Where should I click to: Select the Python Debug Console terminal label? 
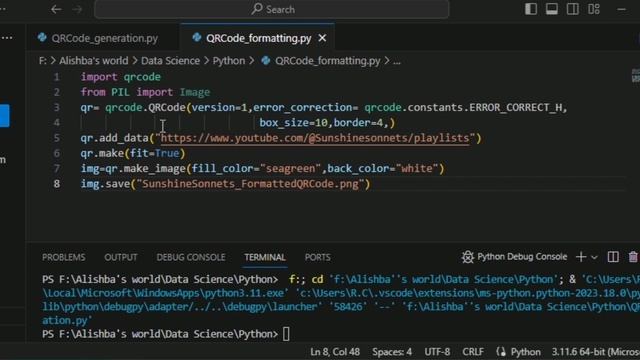pos(522,257)
